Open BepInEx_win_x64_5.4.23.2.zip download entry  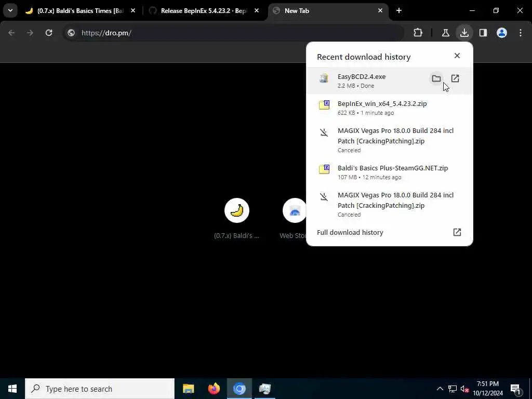coord(390,108)
